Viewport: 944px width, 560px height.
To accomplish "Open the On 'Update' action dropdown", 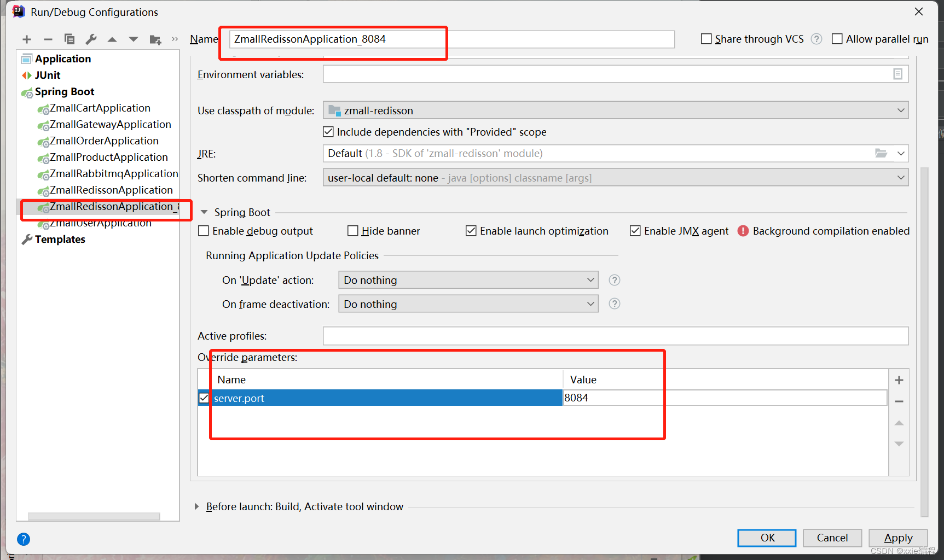I will tap(468, 280).
